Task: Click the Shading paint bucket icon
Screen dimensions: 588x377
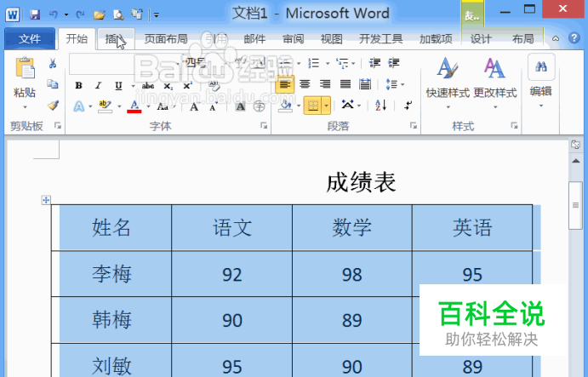Action: [286, 106]
